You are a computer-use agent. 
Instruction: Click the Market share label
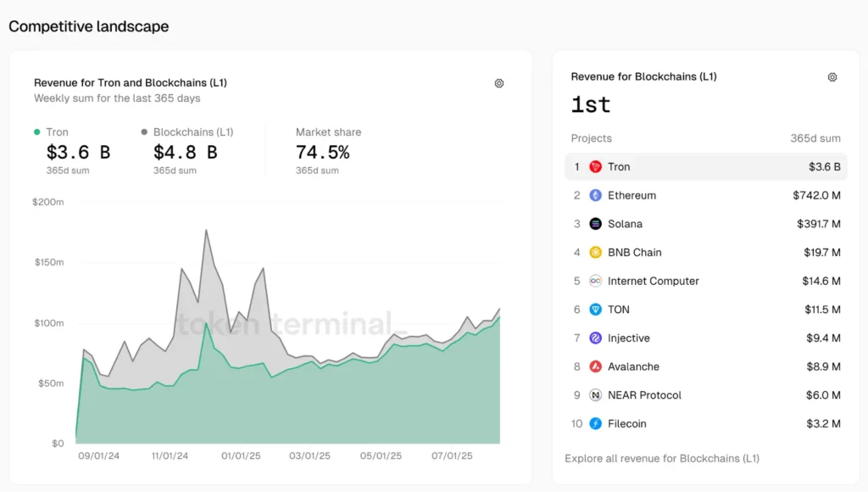coord(328,131)
